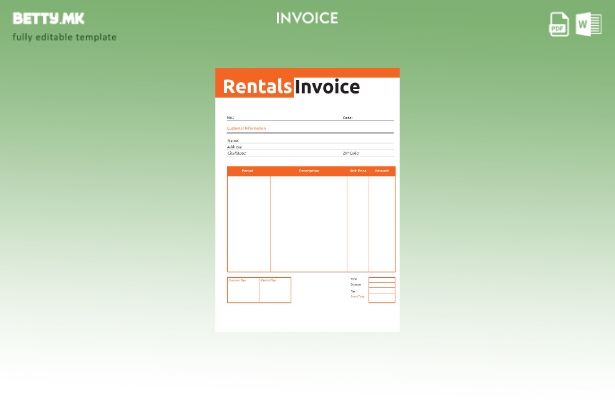615x400 pixels.
Task: Click the Grand Total box in totals
Action: 381,297
